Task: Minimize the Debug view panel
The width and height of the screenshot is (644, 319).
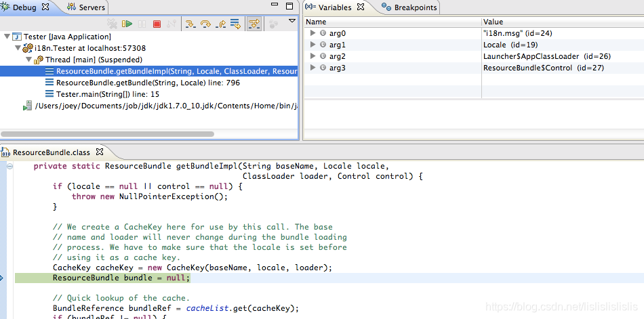Action: (x=275, y=5)
